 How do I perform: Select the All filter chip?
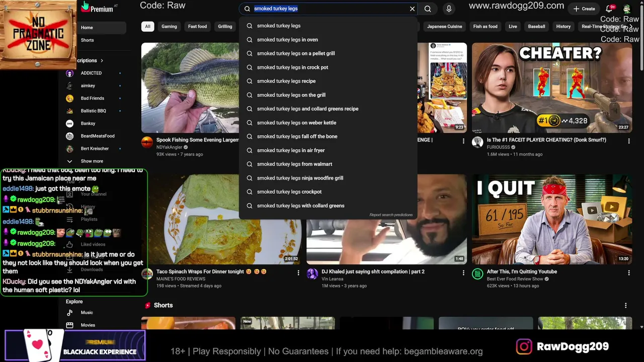[147, 26]
